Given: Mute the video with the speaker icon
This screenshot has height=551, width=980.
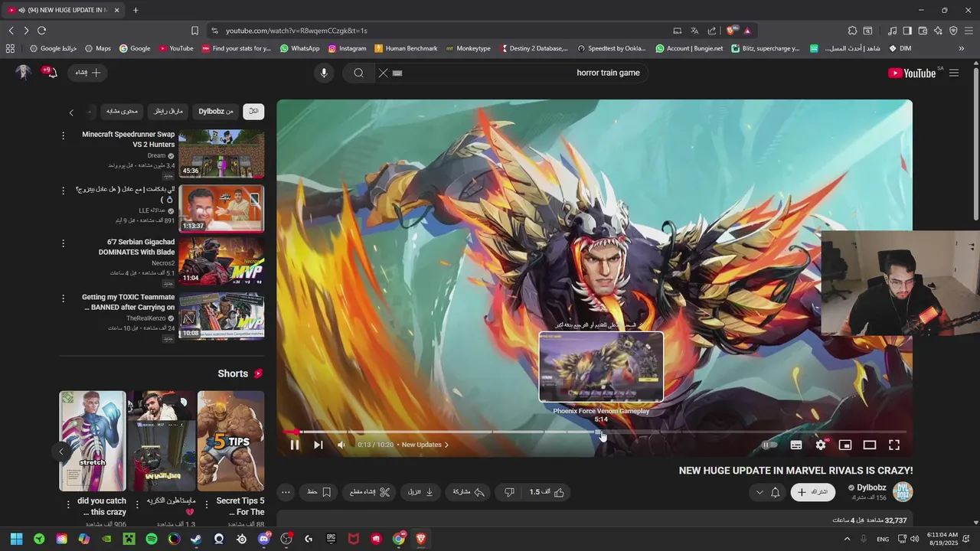Looking at the screenshot, I should click(341, 445).
